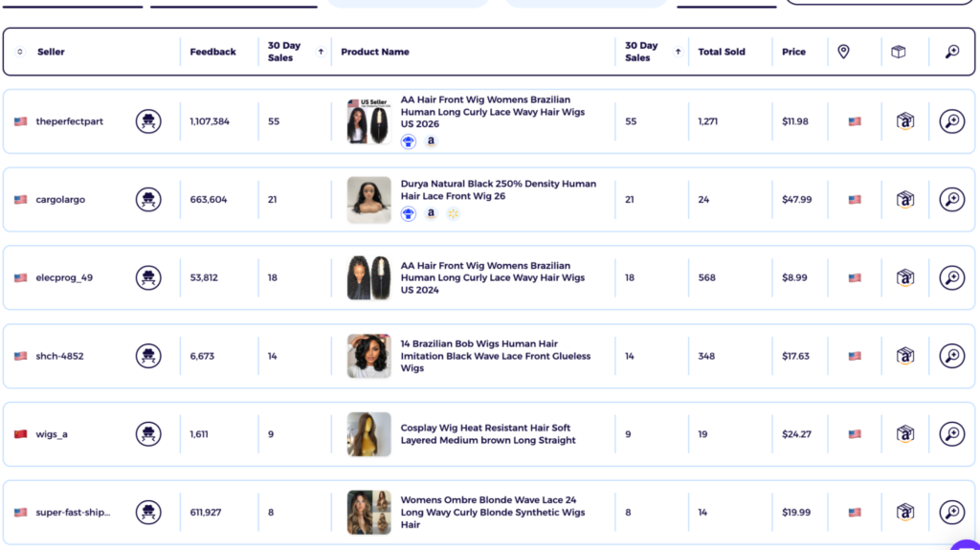This screenshot has width=980, height=550.
Task: Click Feedback column header
Action: 212,52
